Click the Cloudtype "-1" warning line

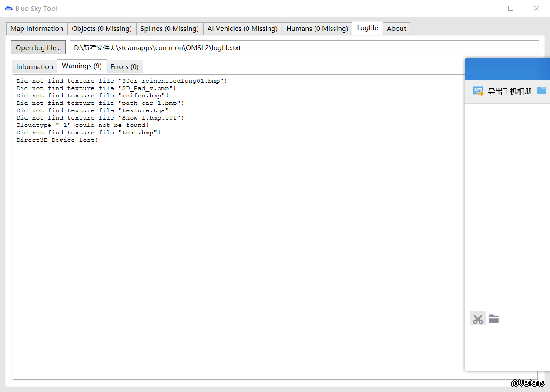pyautogui.click(x=82, y=125)
